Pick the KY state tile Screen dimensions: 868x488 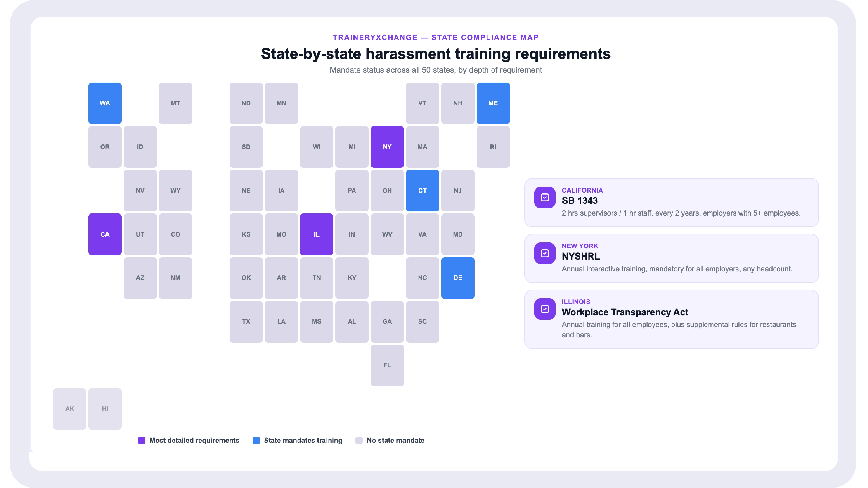click(352, 278)
